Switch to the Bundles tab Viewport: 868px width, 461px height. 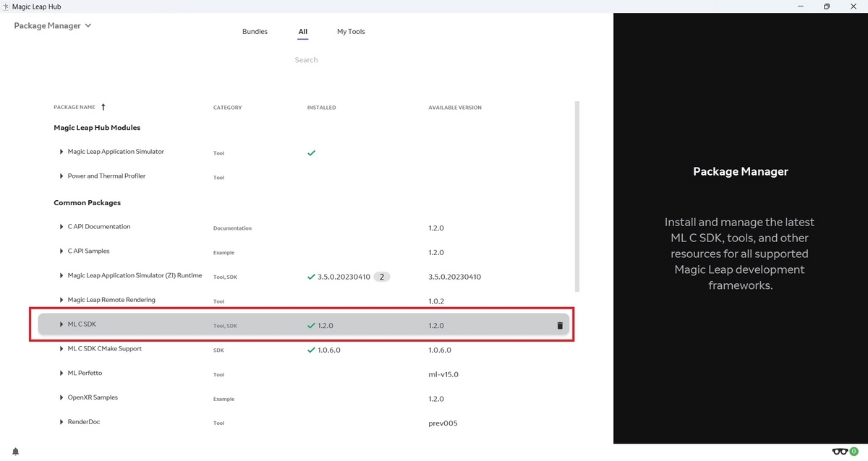coord(255,32)
